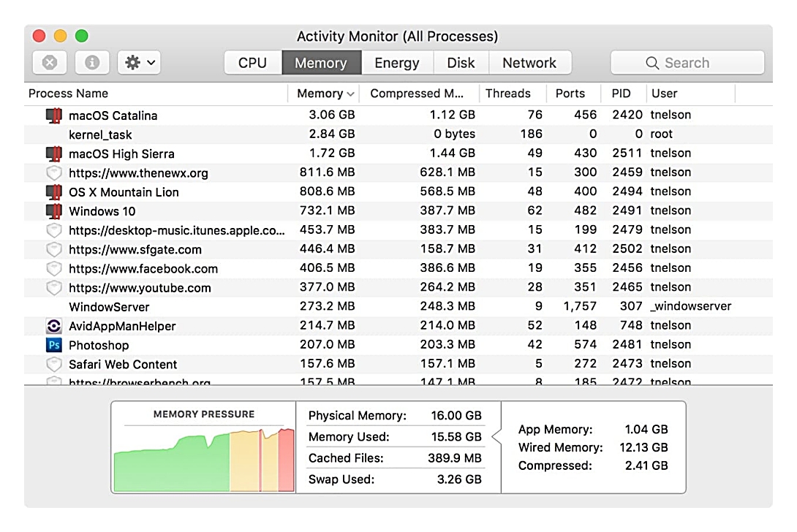This screenshot has height=532, width=797.
Task: Click the 1,757 ports value
Action: coord(579,306)
